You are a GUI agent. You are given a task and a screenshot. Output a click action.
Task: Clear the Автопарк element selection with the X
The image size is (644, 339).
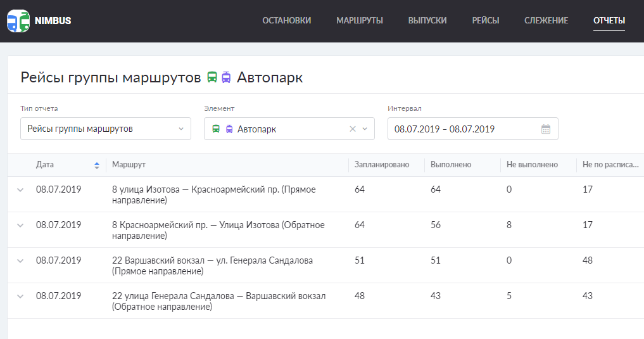tap(353, 129)
